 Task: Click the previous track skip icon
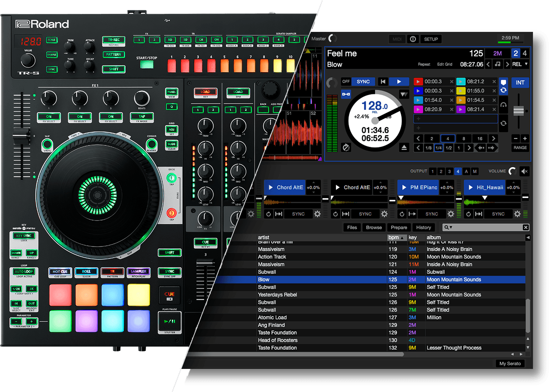pyautogui.click(x=383, y=82)
